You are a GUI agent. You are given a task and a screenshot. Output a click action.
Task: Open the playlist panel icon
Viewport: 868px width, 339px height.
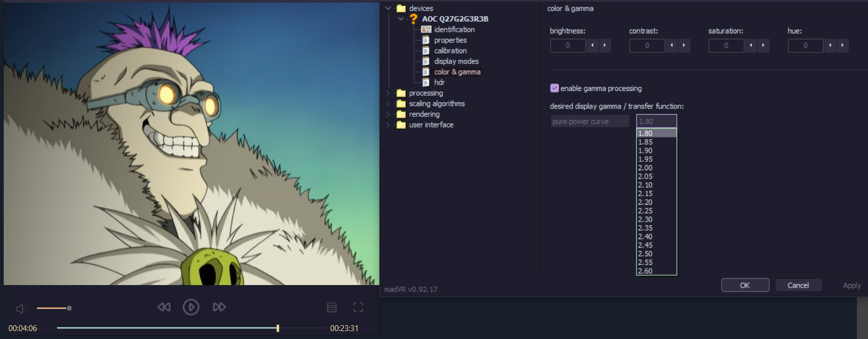(x=332, y=307)
